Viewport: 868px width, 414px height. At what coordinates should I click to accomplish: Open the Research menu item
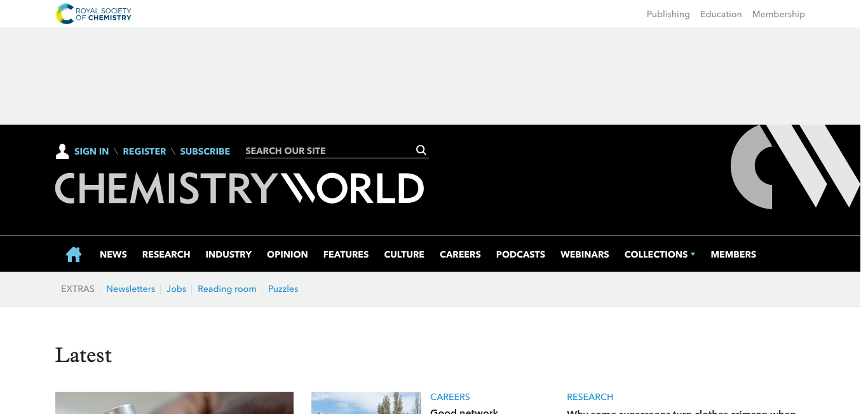point(166,254)
